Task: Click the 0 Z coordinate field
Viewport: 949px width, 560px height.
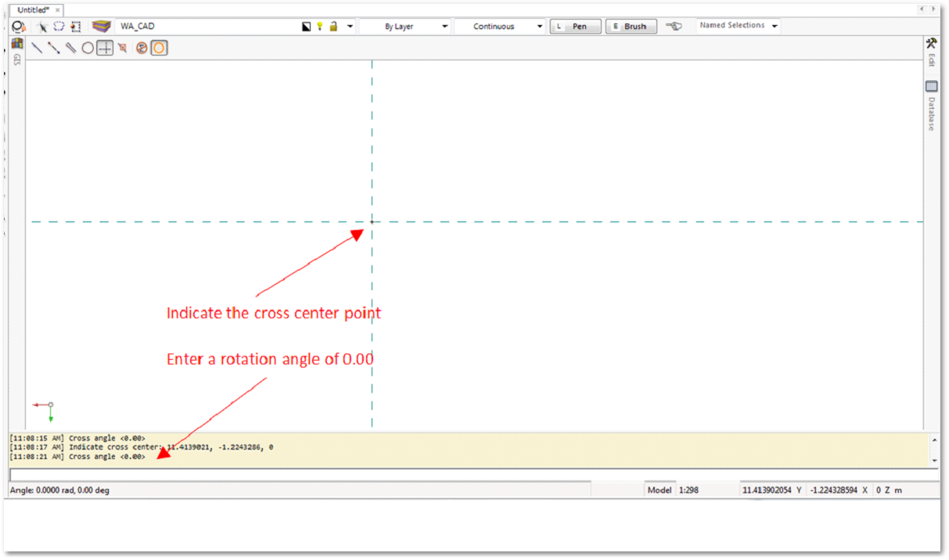Action: click(889, 490)
